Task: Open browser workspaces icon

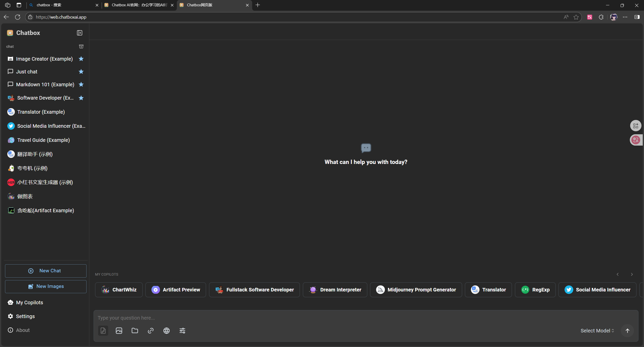Action: pos(8,5)
